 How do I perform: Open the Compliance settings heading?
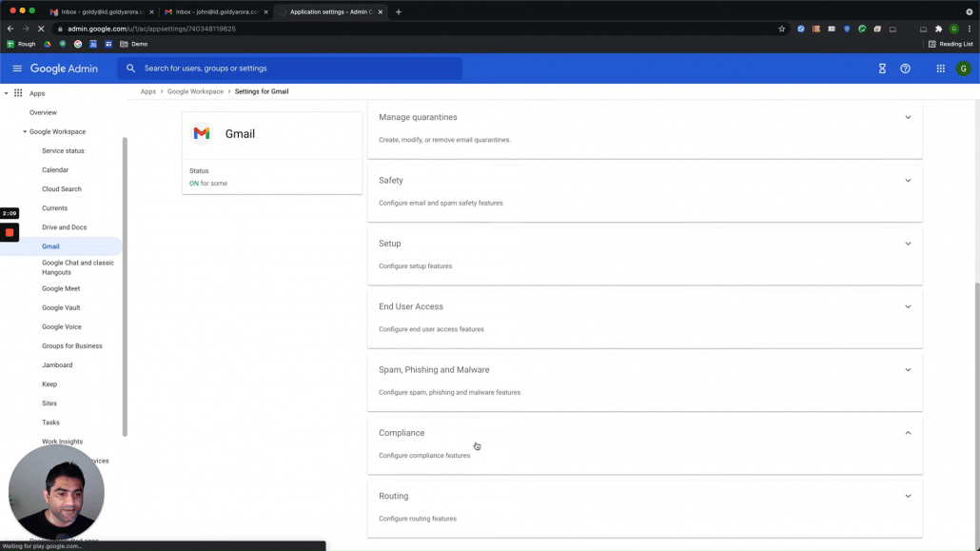coord(402,433)
